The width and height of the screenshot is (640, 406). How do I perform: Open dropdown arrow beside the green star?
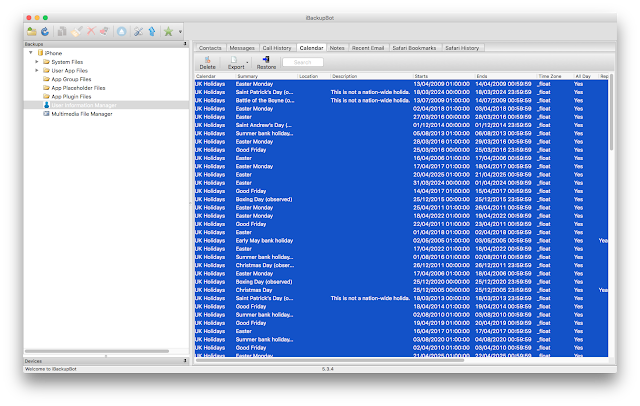tap(180, 32)
